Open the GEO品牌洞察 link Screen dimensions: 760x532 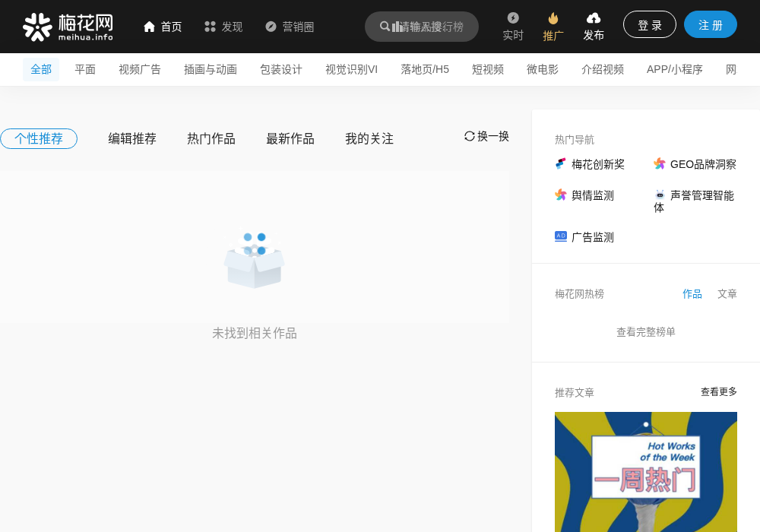[695, 164]
